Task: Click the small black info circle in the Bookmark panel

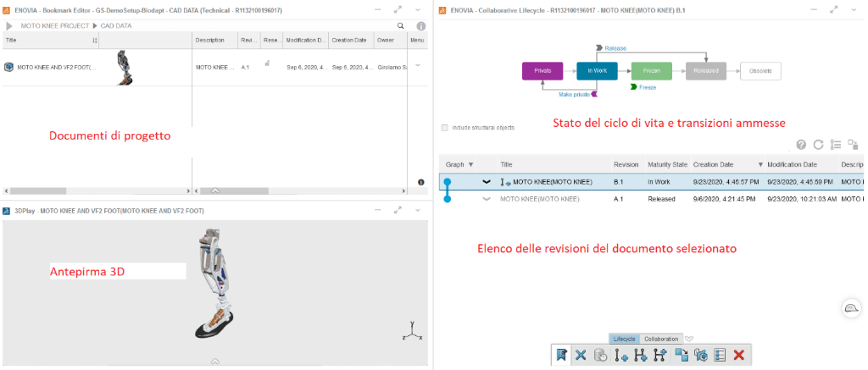Action: pyautogui.click(x=420, y=181)
